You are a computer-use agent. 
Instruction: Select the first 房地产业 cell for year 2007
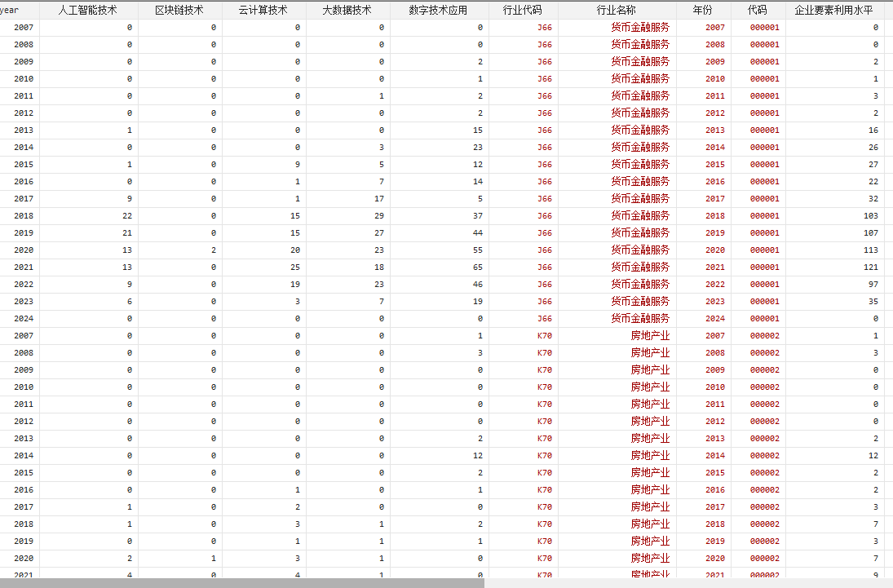coord(649,336)
